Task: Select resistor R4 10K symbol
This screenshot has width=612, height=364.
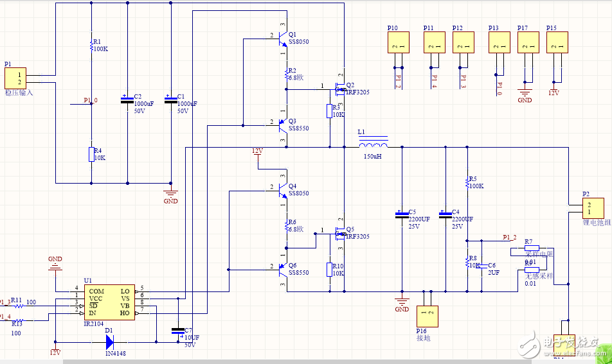Action: click(92, 154)
